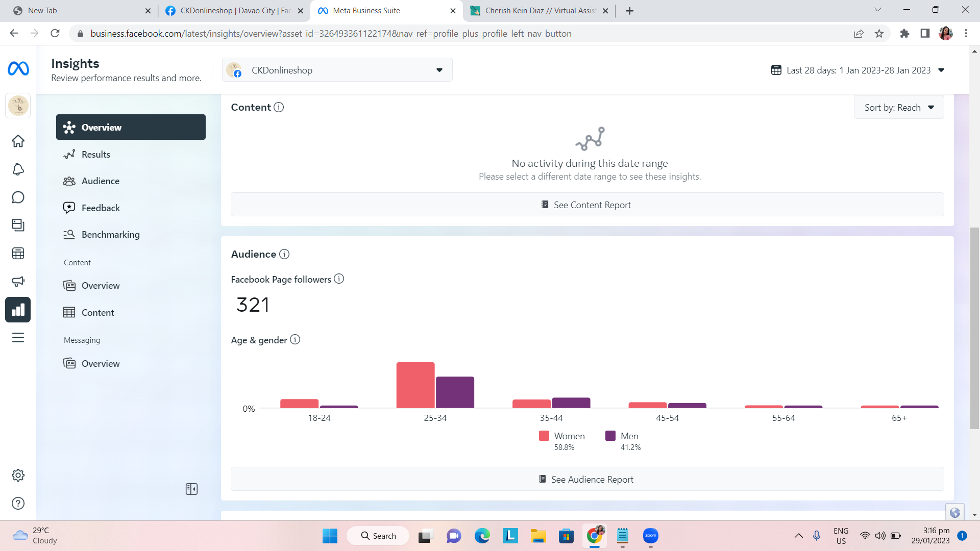Open the Planner grid icon

tap(18, 254)
